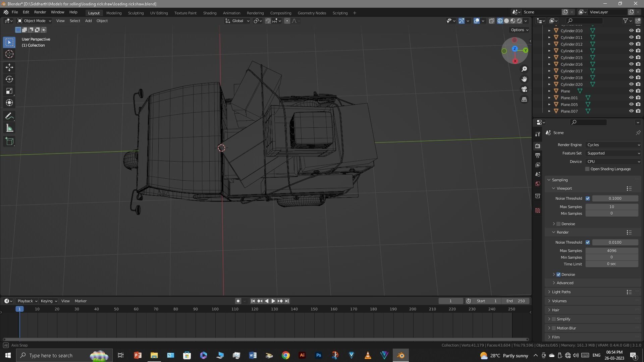Open the World properties tab
Image resolution: width=644 pixels, height=362 pixels.
(538, 184)
